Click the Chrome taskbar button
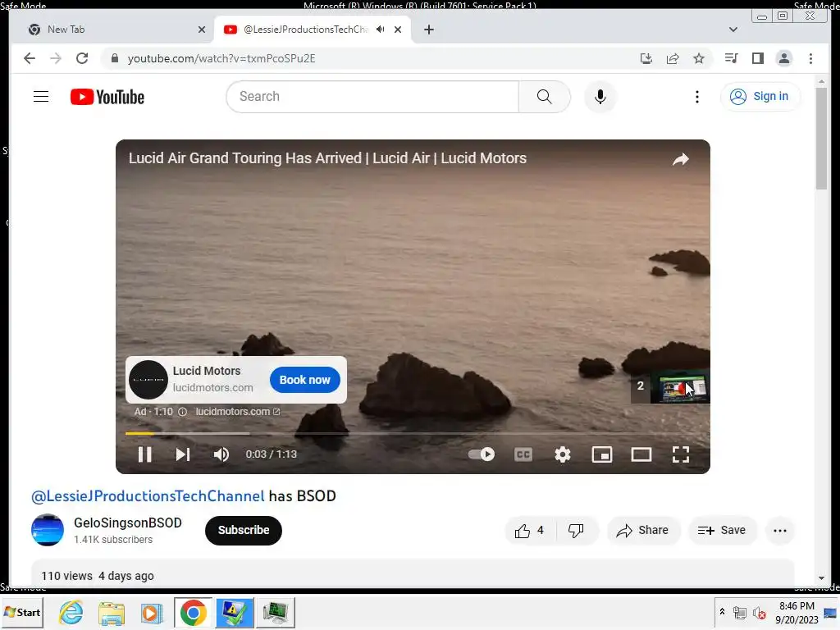 [x=193, y=612]
